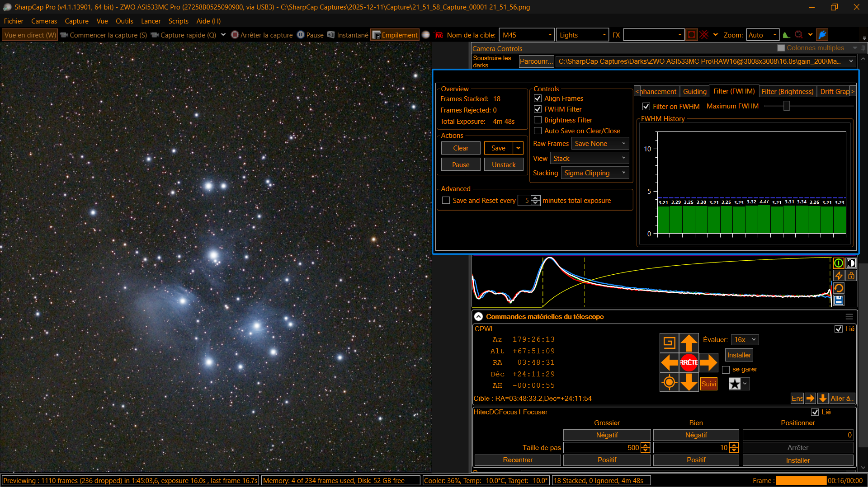Image resolution: width=868 pixels, height=488 pixels.
Task: Click the red stop button in the direction pad
Action: (689, 362)
